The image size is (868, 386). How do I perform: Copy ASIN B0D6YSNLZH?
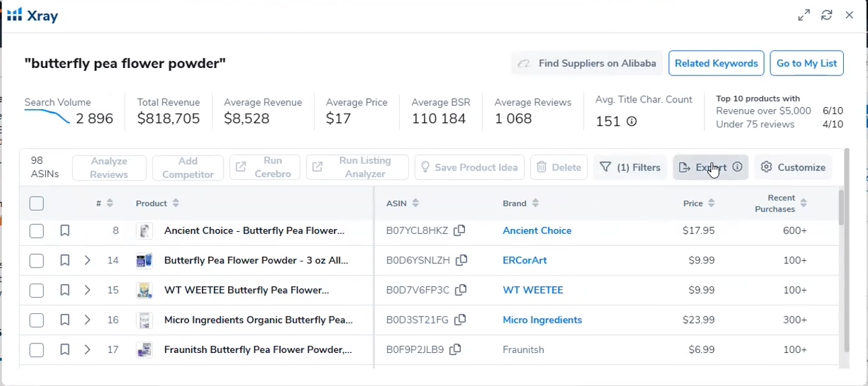(x=462, y=260)
